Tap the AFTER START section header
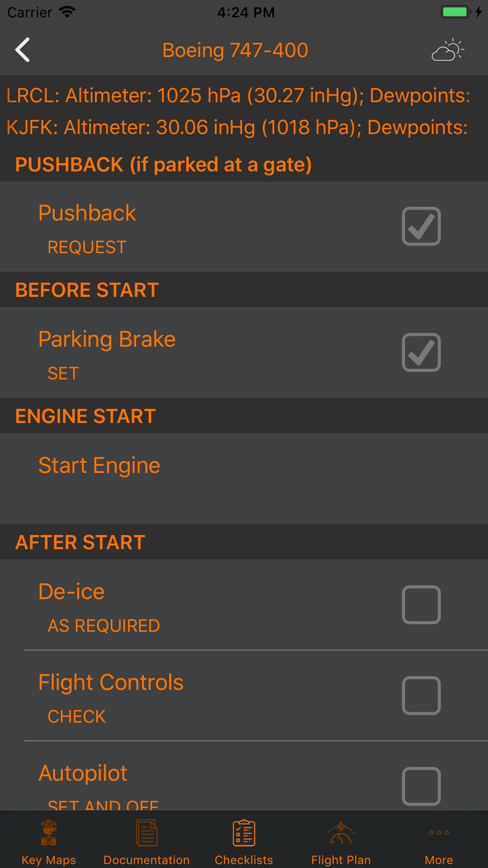488x868 pixels. coord(80,542)
